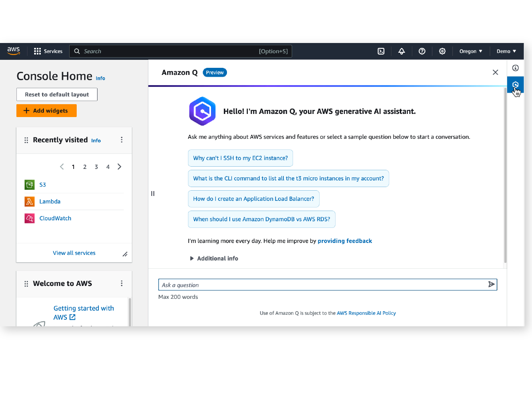Click the Amazon Q panel resize handle

[153, 193]
